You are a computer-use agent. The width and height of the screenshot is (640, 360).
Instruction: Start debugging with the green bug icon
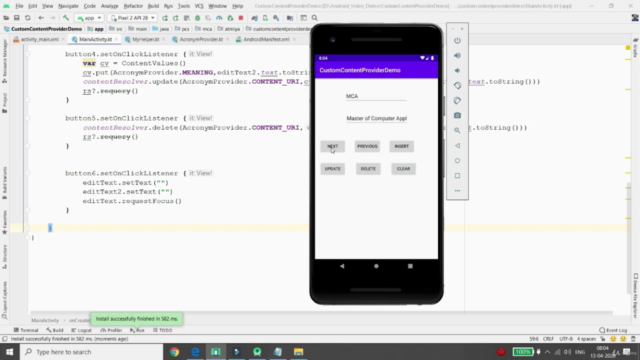click(197, 18)
